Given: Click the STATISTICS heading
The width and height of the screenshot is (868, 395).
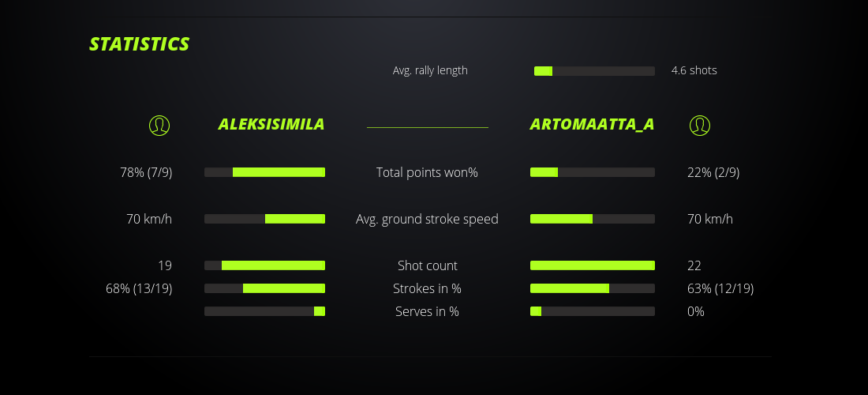Looking at the screenshot, I should (x=140, y=44).
